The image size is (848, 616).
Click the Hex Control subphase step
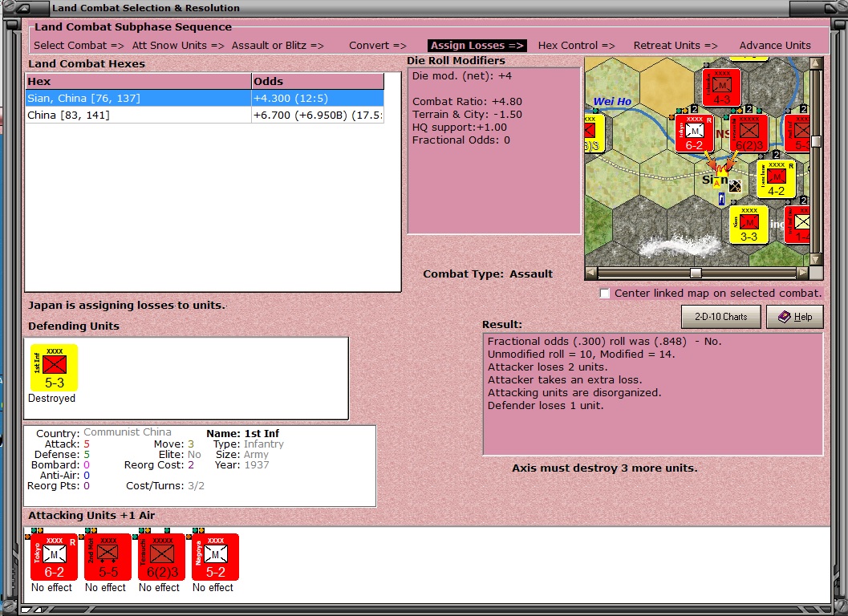[x=577, y=46]
